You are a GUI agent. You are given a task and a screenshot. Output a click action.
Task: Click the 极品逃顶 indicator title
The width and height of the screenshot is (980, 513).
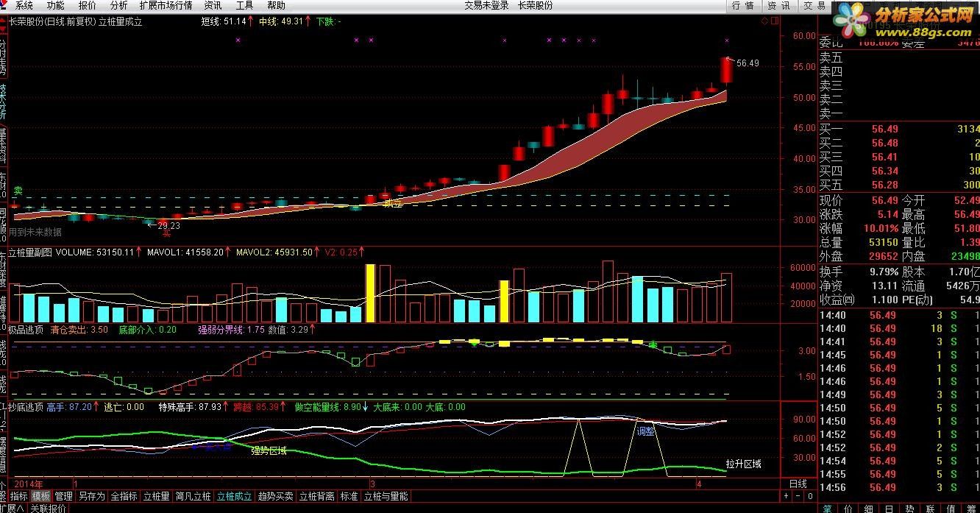[26, 330]
